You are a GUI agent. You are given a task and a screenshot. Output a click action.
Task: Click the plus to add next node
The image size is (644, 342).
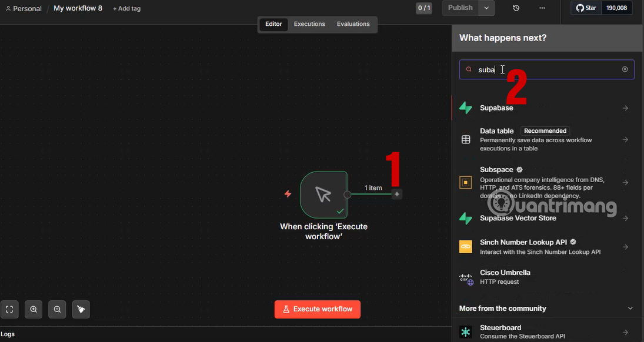pyautogui.click(x=397, y=194)
